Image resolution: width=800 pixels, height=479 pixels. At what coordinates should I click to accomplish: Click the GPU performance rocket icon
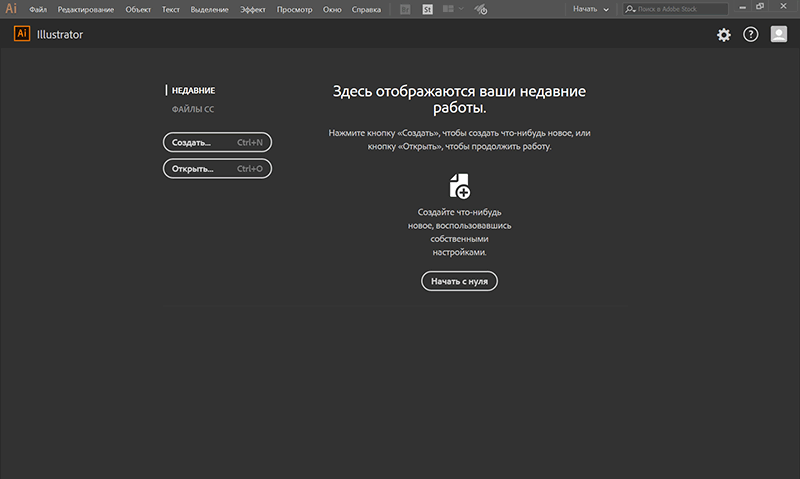click(x=480, y=9)
